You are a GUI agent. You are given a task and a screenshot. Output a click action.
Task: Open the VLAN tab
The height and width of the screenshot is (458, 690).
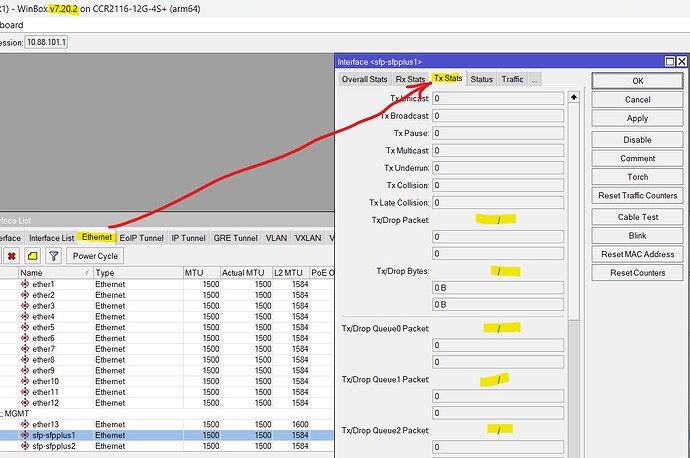coord(276,238)
